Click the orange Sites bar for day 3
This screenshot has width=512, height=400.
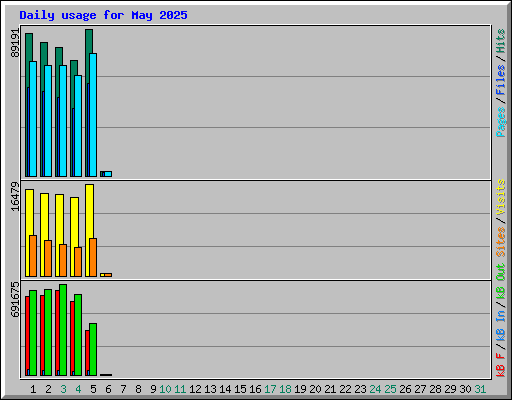(x=63, y=260)
